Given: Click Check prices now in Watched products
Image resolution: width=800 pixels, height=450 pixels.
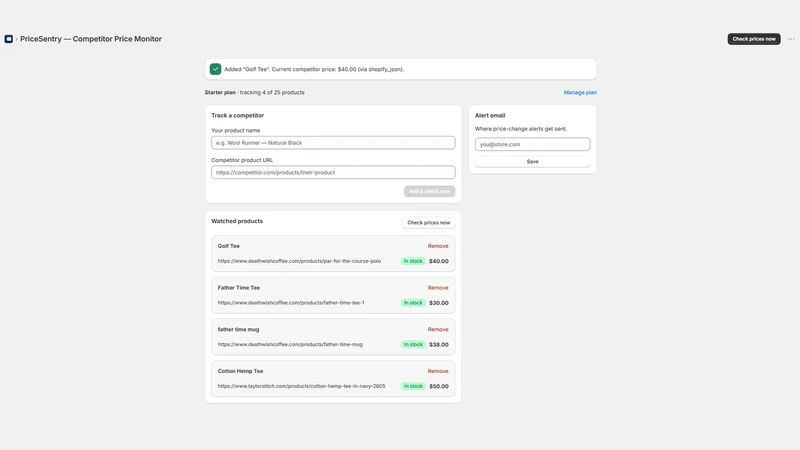Looking at the screenshot, I should (x=429, y=222).
